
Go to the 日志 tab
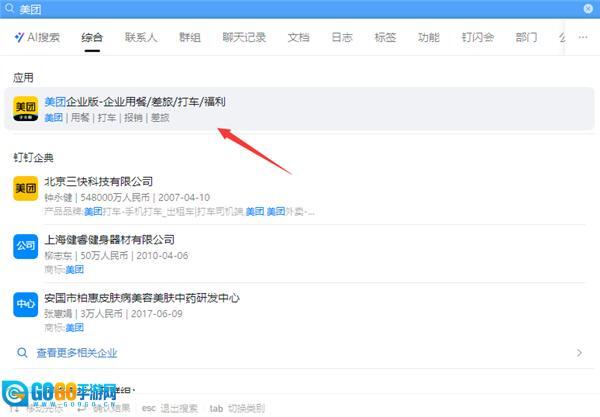tap(342, 38)
